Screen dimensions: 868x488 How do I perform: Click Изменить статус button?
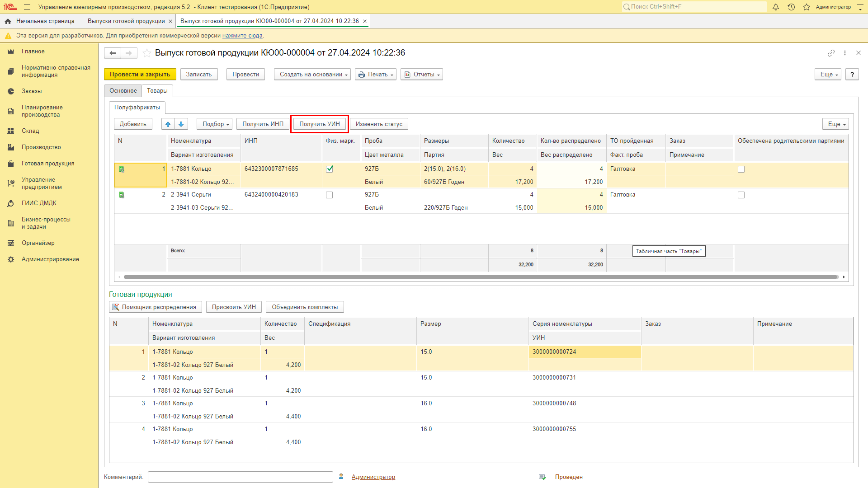[379, 124]
